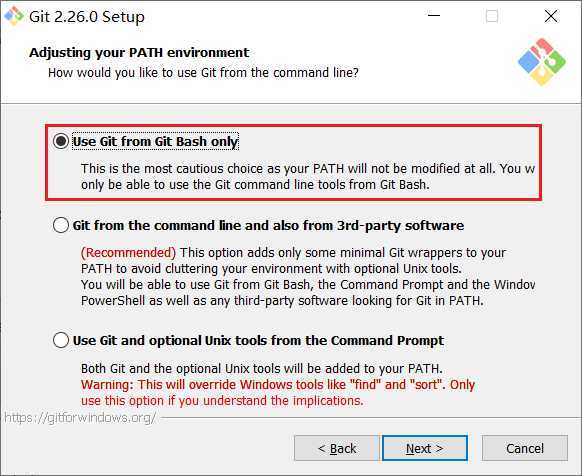Click the "Git 2.26.0 Setup" title bar text

[87, 17]
